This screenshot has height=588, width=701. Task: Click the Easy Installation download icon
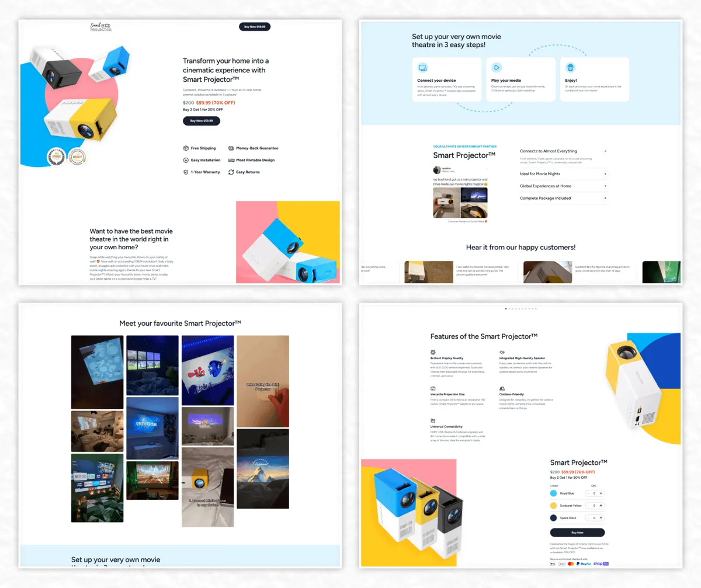(x=186, y=160)
